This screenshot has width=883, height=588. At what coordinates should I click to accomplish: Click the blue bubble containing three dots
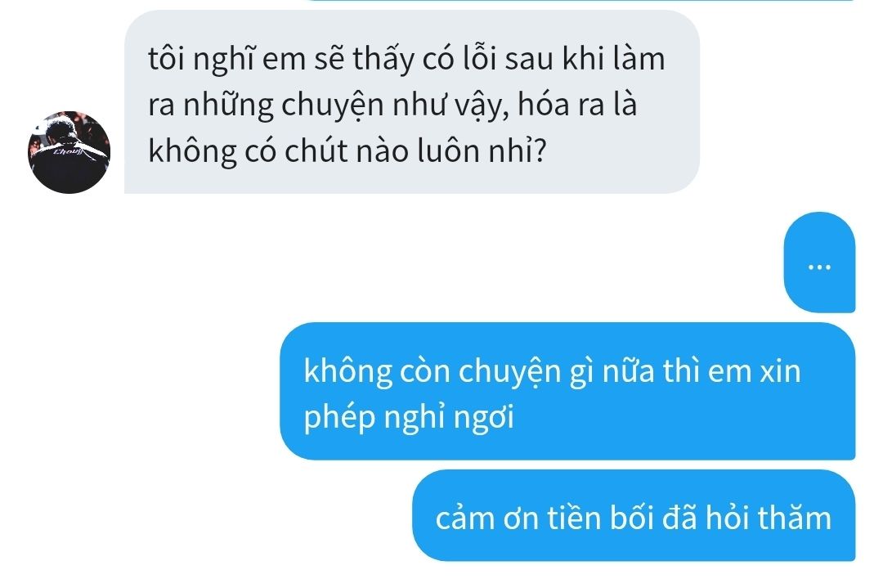click(x=819, y=263)
